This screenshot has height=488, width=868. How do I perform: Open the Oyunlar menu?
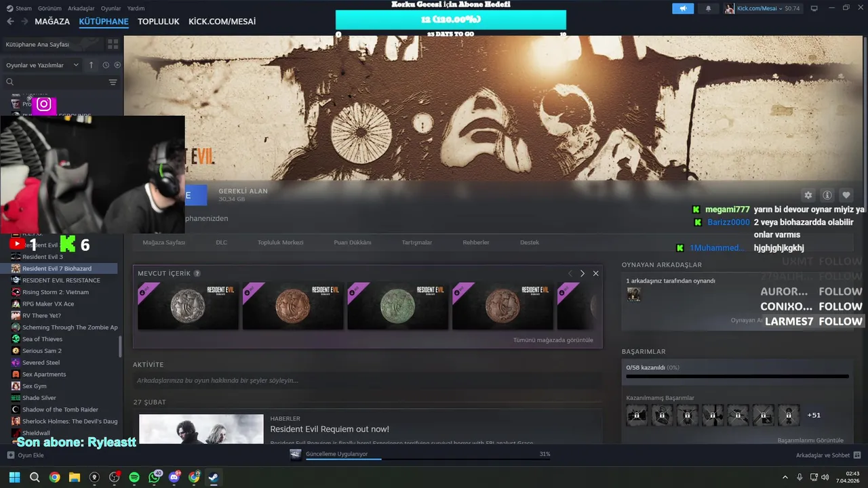click(x=111, y=8)
